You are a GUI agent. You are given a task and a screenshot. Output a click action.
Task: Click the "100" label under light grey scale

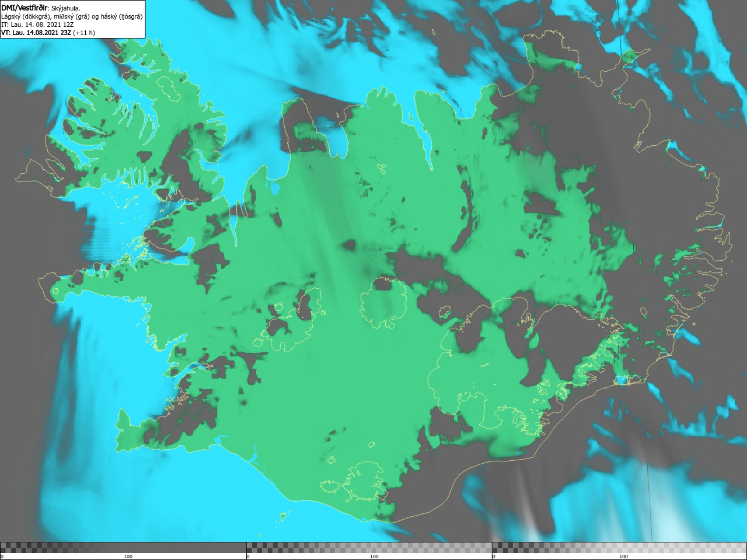(x=623, y=556)
